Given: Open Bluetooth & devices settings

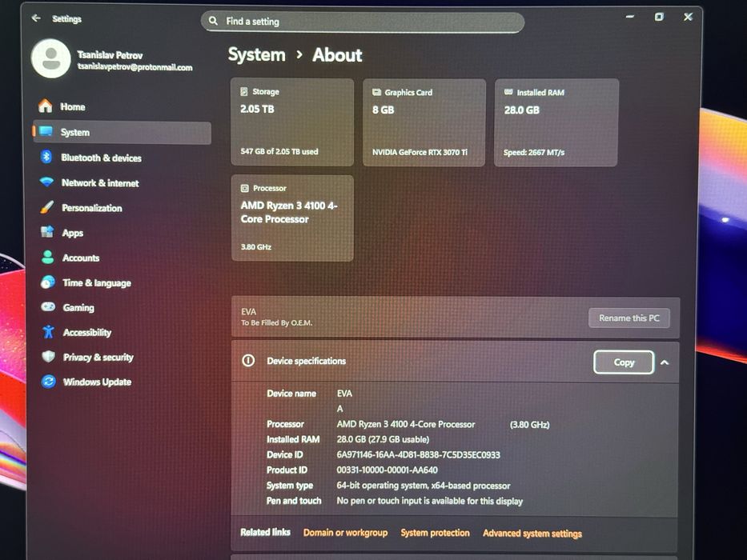Looking at the screenshot, I should pos(122,158).
